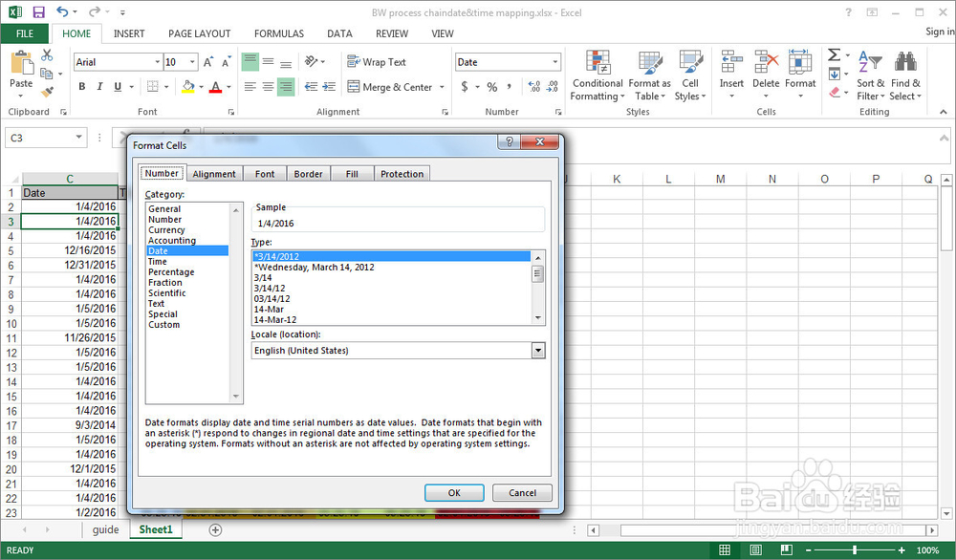Toggle Underline formatting

click(x=118, y=87)
